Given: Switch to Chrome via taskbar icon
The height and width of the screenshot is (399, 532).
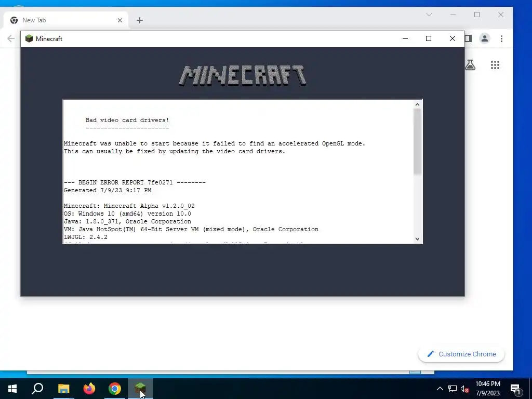Looking at the screenshot, I should pos(115,389).
